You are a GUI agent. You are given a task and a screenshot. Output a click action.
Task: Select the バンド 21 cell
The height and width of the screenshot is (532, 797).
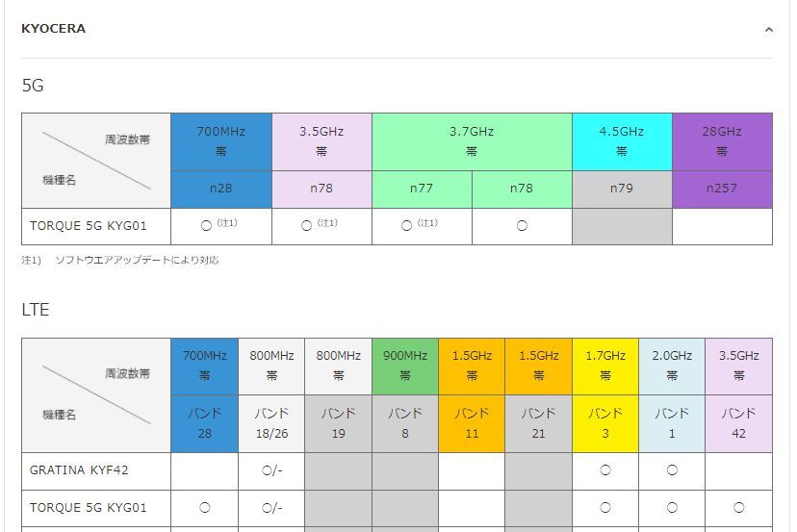(538, 423)
